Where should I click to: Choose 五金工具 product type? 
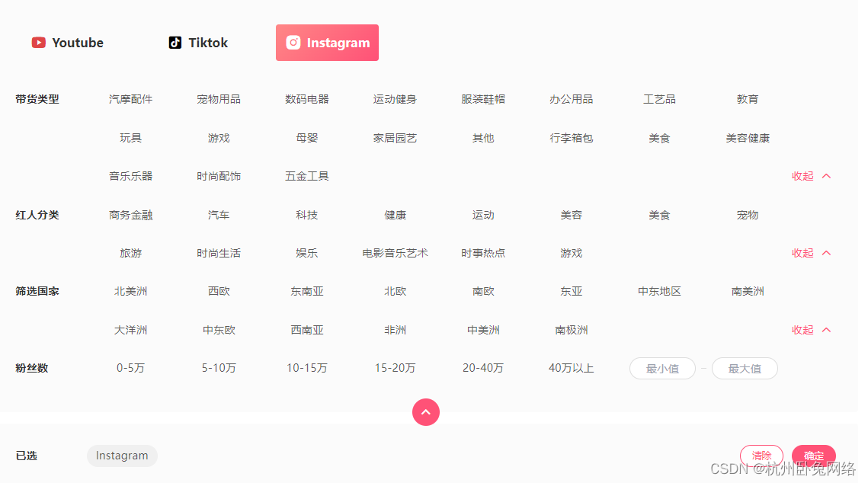(x=306, y=176)
